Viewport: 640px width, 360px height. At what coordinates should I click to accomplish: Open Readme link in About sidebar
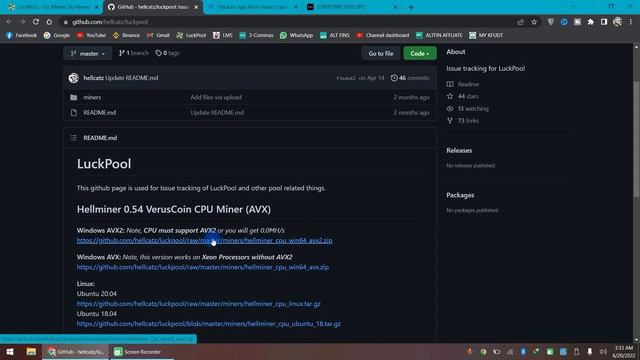pos(463,84)
